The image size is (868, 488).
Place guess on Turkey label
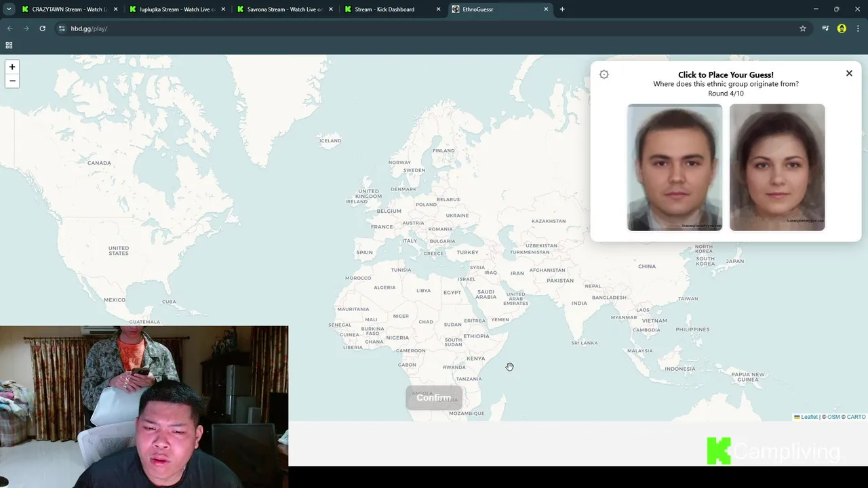[467, 252]
